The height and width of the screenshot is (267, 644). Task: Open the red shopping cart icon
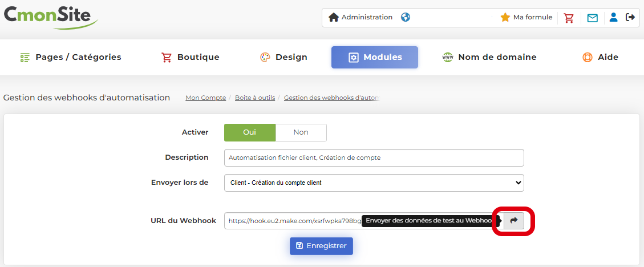[569, 17]
